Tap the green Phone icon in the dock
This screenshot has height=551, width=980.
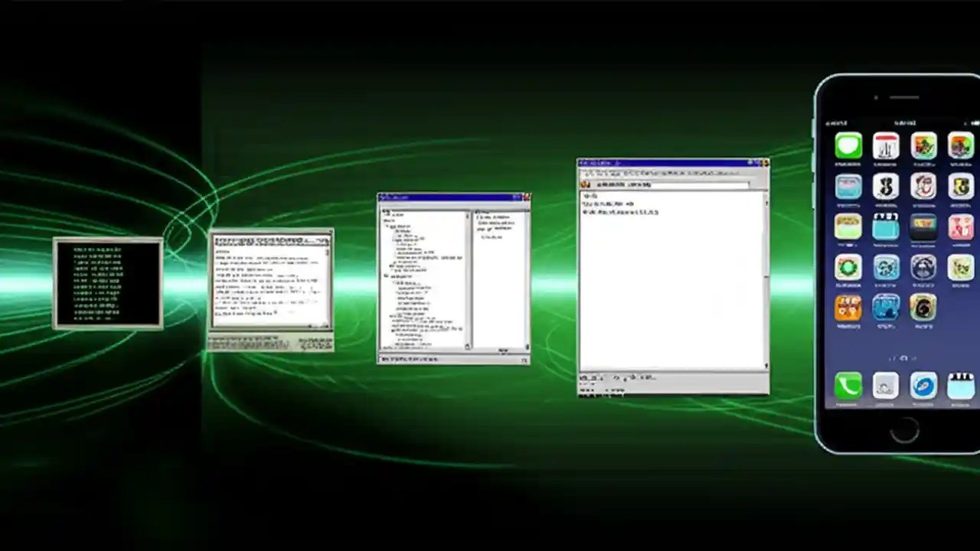[847, 384]
